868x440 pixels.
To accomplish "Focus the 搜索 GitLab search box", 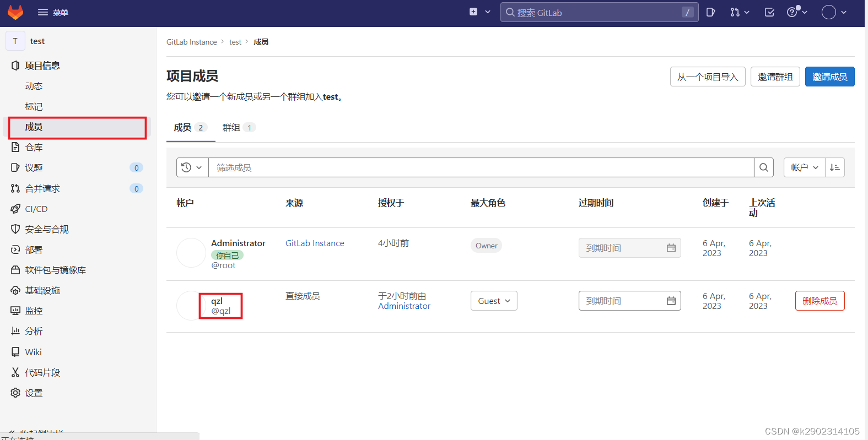I will pos(599,12).
